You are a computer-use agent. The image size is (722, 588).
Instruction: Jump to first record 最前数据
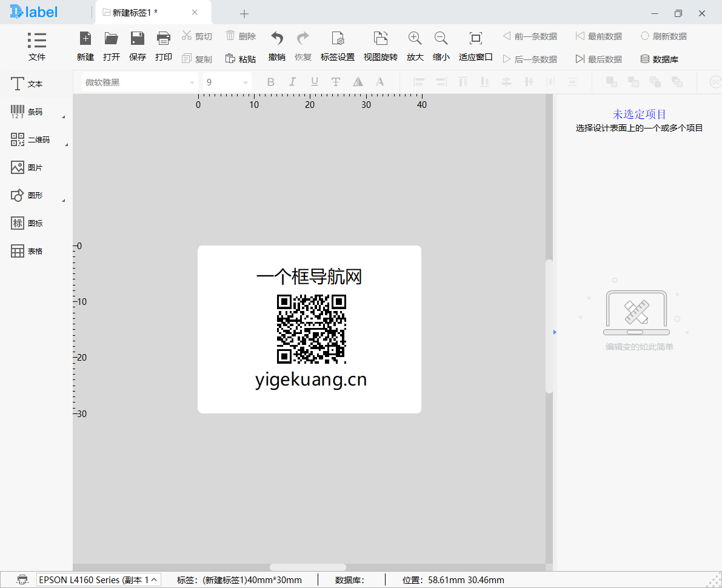click(x=599, y=36)
